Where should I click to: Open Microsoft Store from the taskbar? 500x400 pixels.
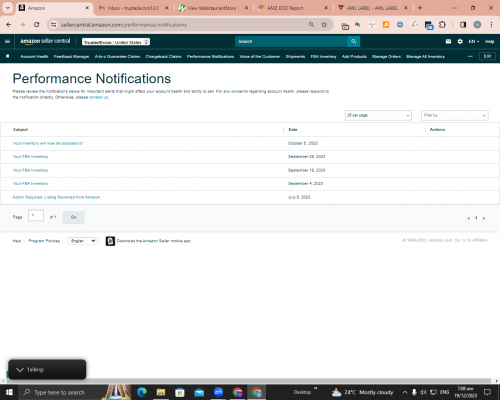click(x=180, y=392)
